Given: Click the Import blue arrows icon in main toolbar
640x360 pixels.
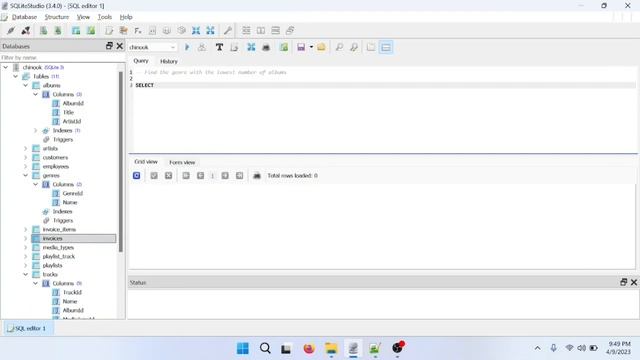Looking at the screenshot, I should coord(196,31).
